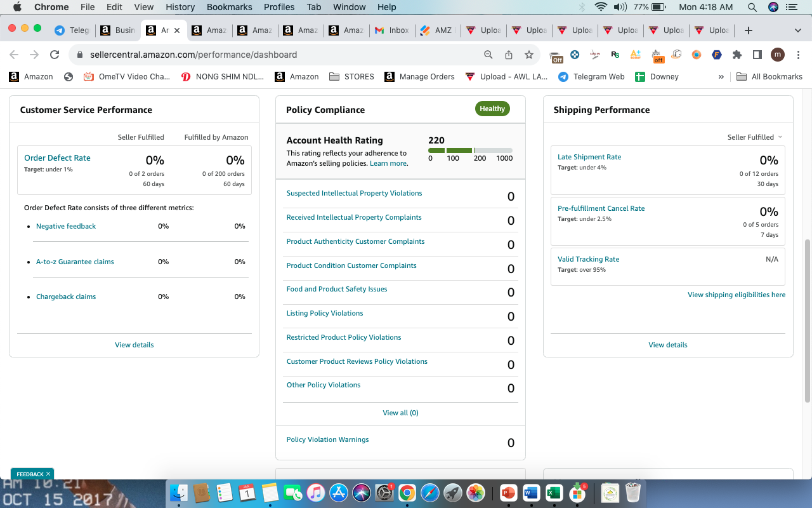Viewport: 812px width, 508px height.
Task: Open System Preferences from the Dock
Action: pos(384,492)
